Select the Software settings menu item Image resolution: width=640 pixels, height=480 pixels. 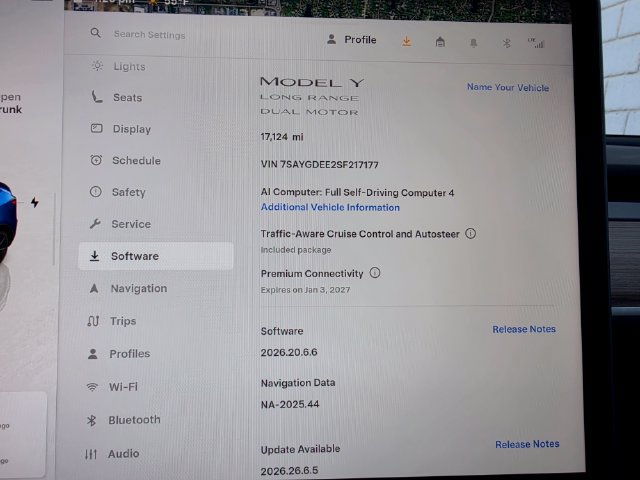(x=156, y=256)
